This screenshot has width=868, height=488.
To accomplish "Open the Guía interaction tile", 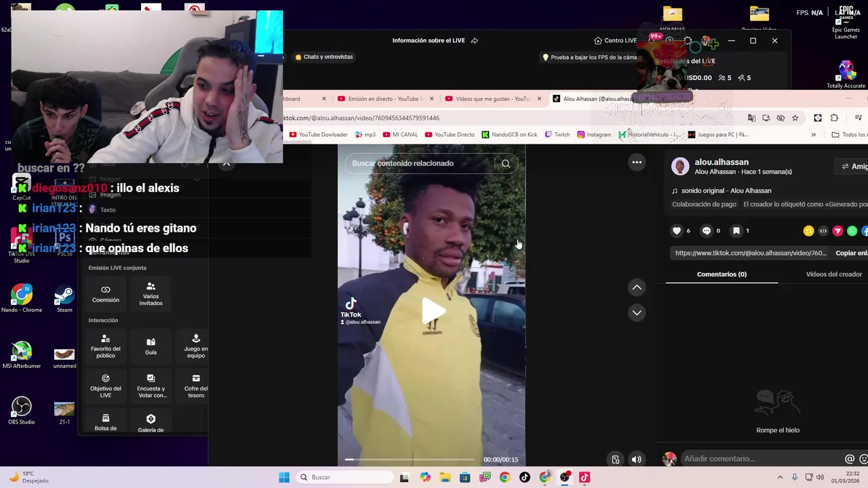I will [151, 346].
